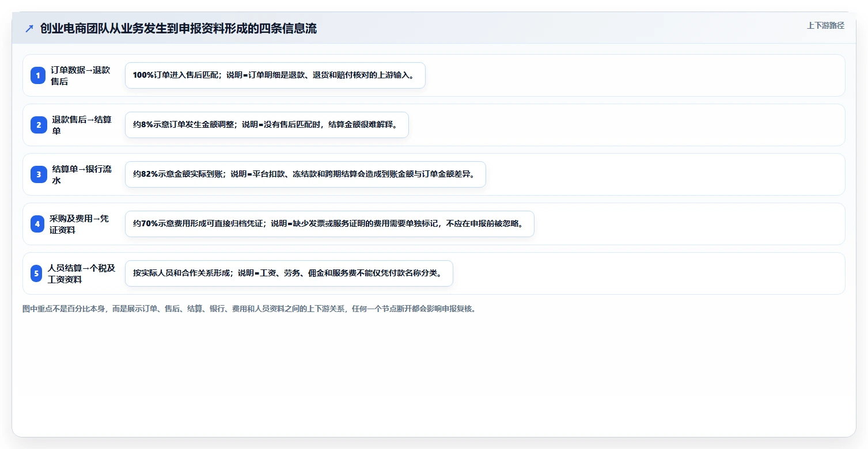
Task: Click the blue badge numbered 2
Action: click(x=39, y=125)
